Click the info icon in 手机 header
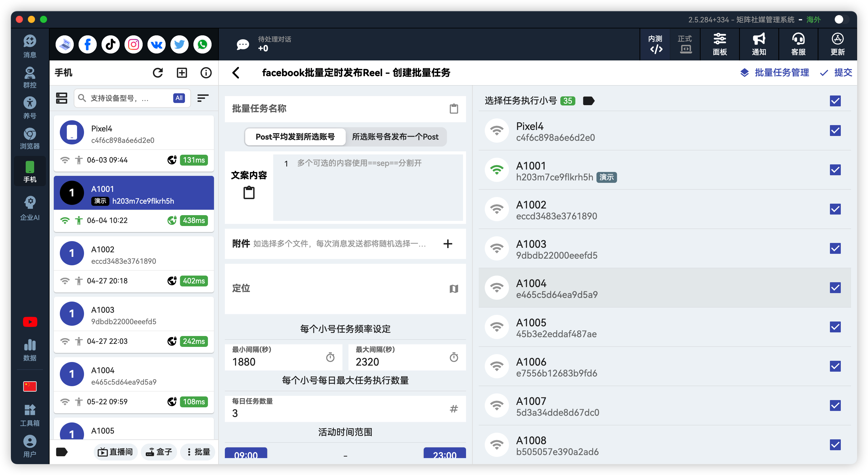Viewport: 868px width, 475px height. (206, 73)
